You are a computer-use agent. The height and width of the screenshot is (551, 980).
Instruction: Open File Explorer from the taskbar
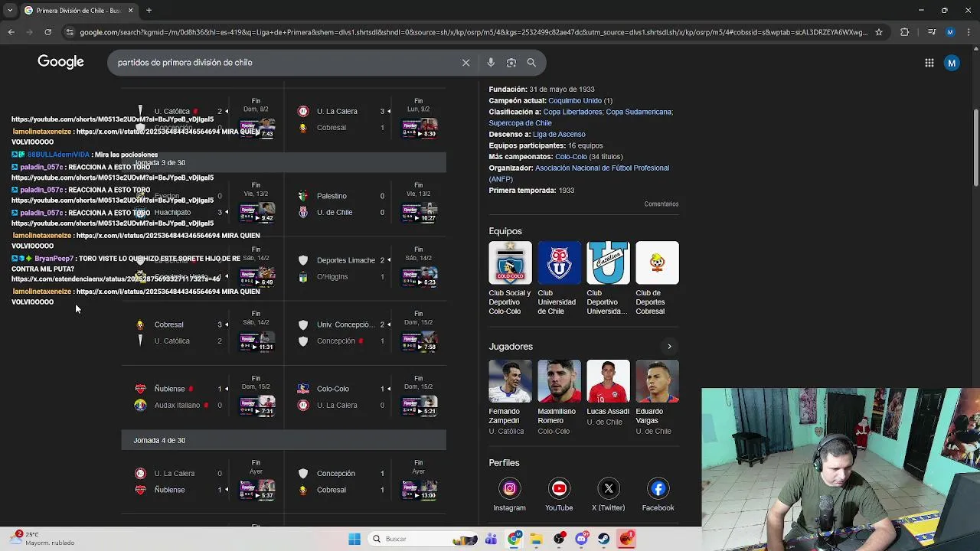tap(536, 539)
